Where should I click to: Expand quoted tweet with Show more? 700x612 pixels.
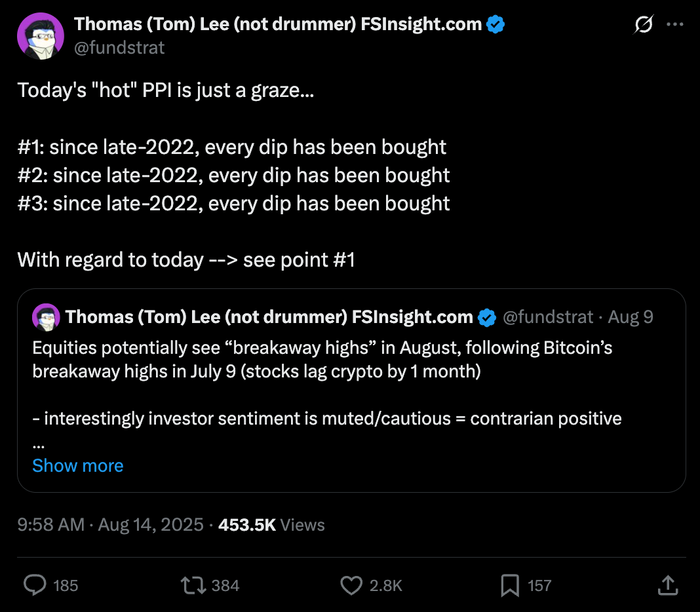[x=77, y=465]
